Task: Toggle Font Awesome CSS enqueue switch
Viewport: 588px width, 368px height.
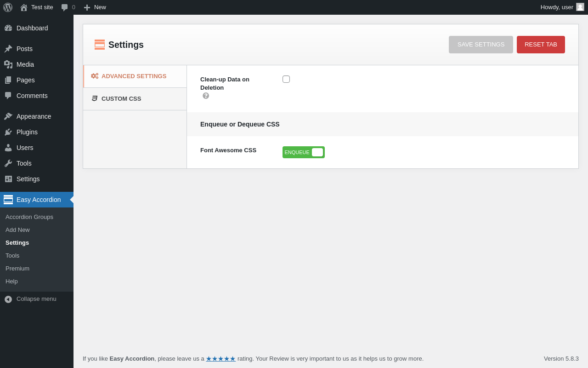Action: (304, 152)
